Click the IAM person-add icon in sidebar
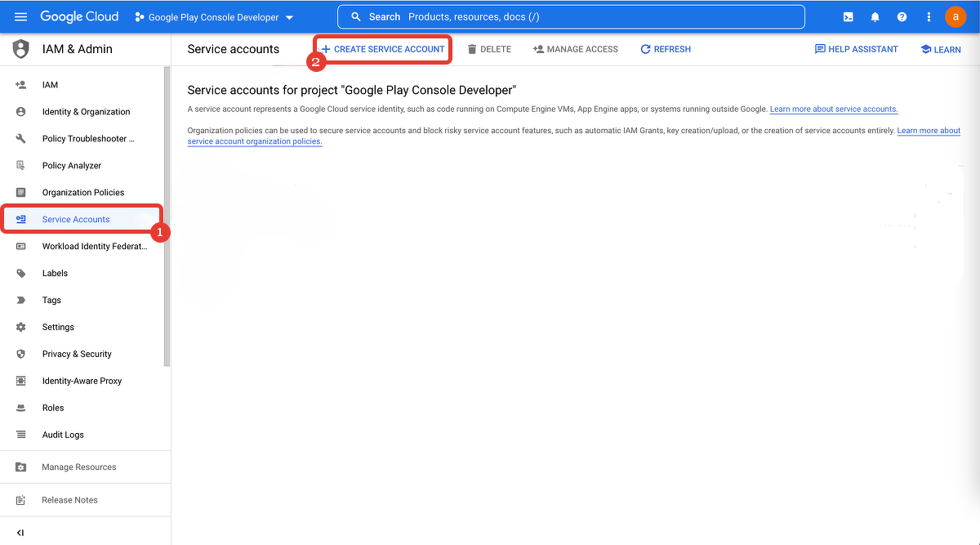The width and height of the screenshot is (980, 545). point(21,85)
